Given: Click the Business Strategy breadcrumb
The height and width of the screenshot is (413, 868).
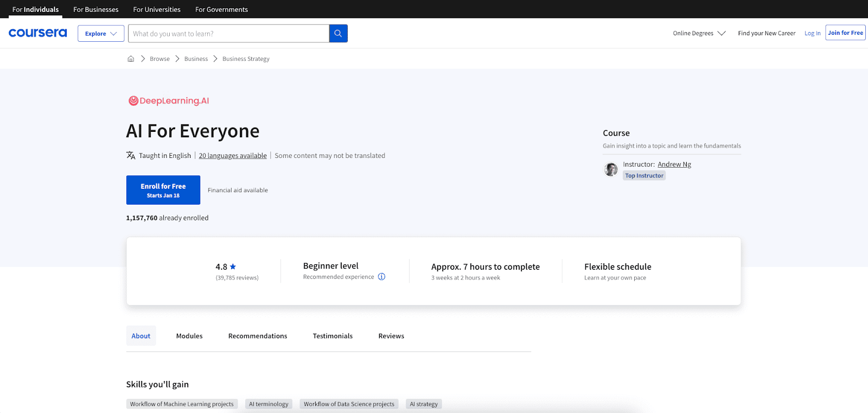Looking at the screenshot, I should tap(246, 59).
